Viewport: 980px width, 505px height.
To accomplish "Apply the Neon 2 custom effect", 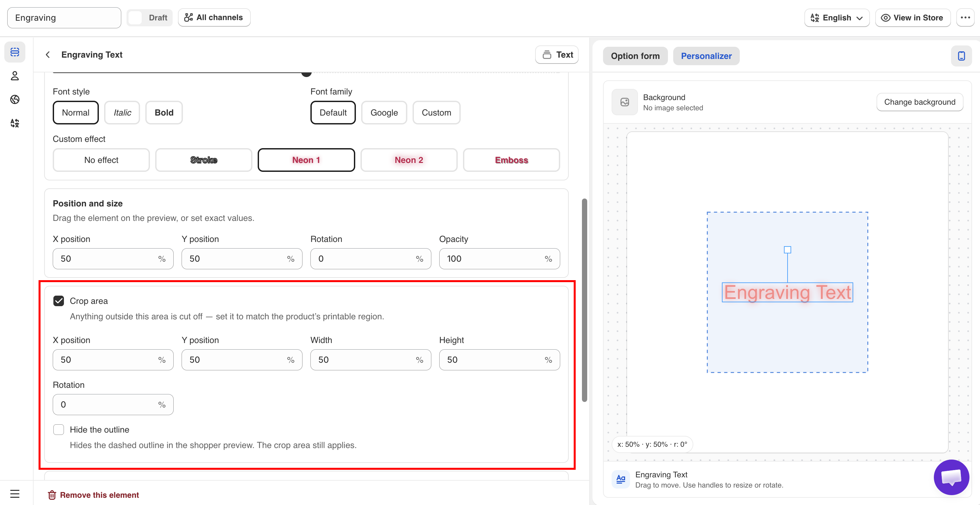I will [x=409, y=160].
